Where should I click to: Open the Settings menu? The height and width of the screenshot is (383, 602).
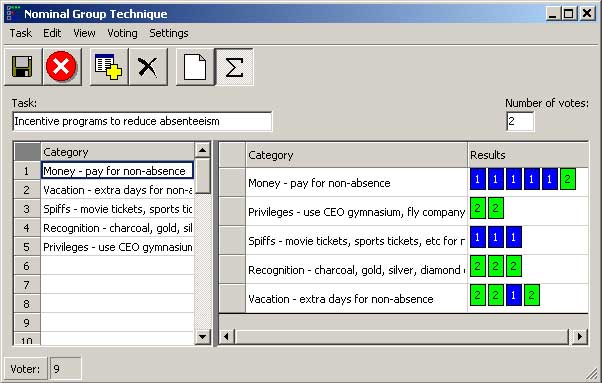coord(169,33)
